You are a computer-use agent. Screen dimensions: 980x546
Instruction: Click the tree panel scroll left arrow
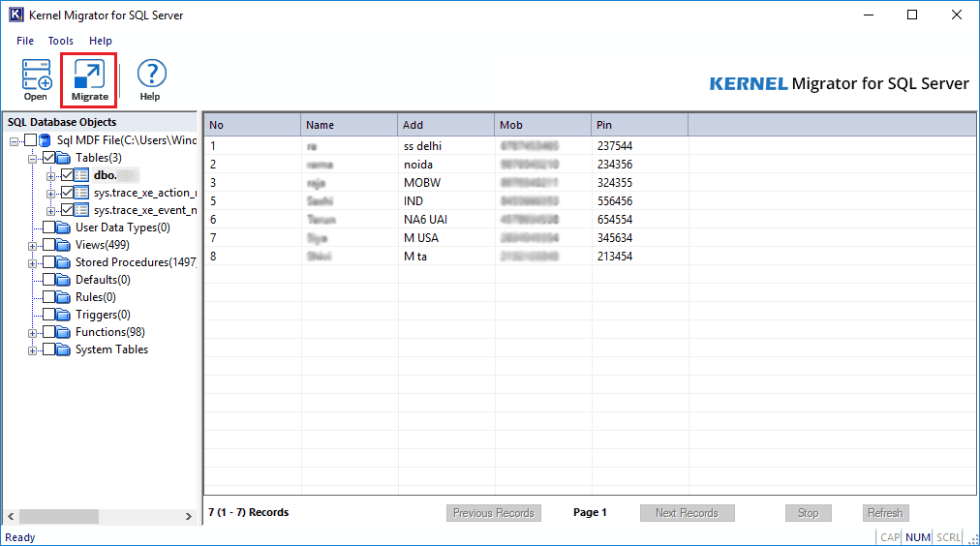11,517
